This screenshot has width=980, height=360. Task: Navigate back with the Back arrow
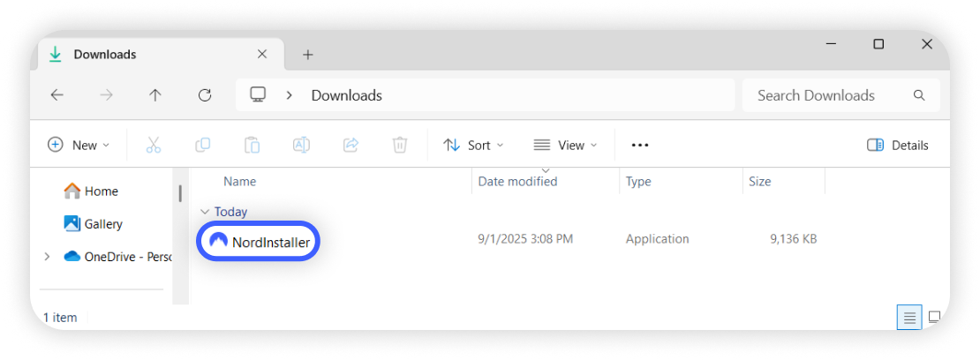click(x=57, y=95)
